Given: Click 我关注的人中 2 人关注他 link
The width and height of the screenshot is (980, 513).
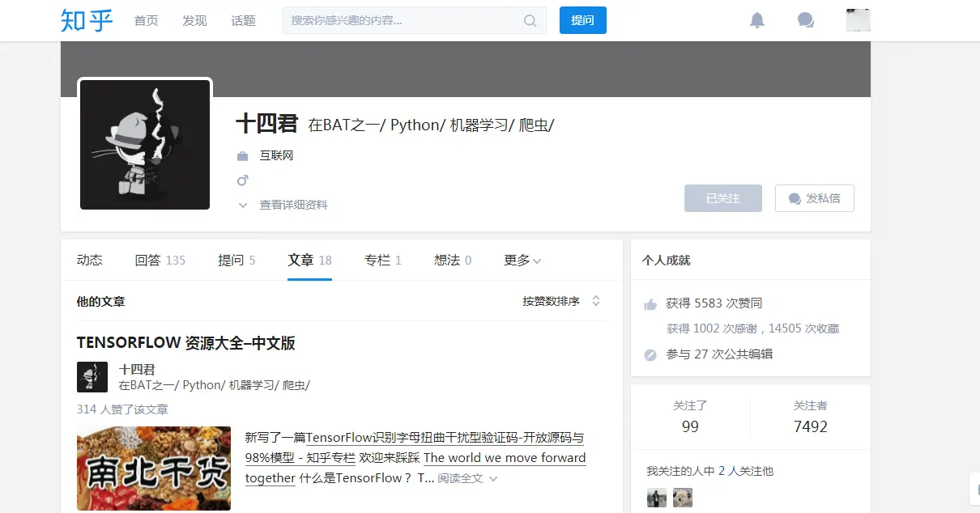Looking at the screenshot, I should 710,471.
